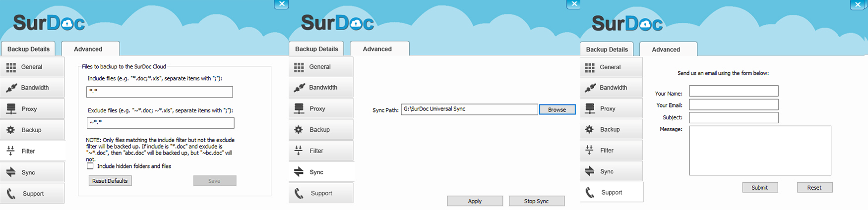Click the Support phone icon in the middle window
Image resolution: width=868 pixels, height=210 pixels.
[299, 193]
